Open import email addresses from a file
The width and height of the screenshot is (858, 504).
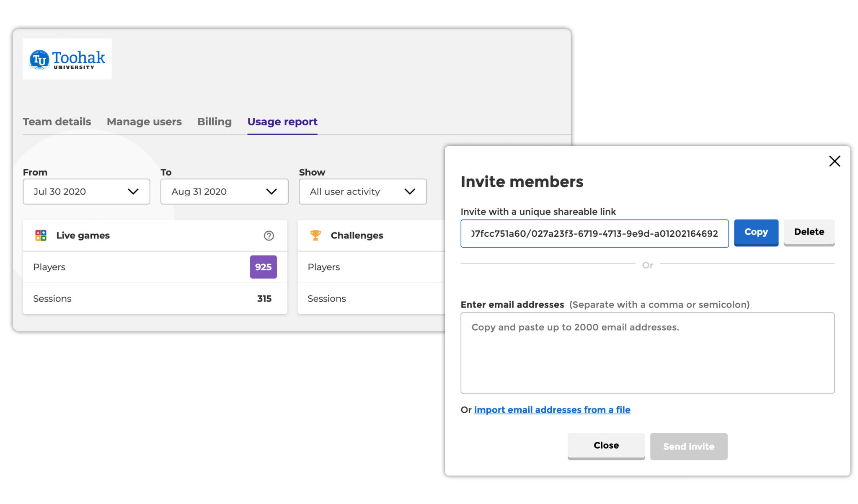click(x=552, y=410)
